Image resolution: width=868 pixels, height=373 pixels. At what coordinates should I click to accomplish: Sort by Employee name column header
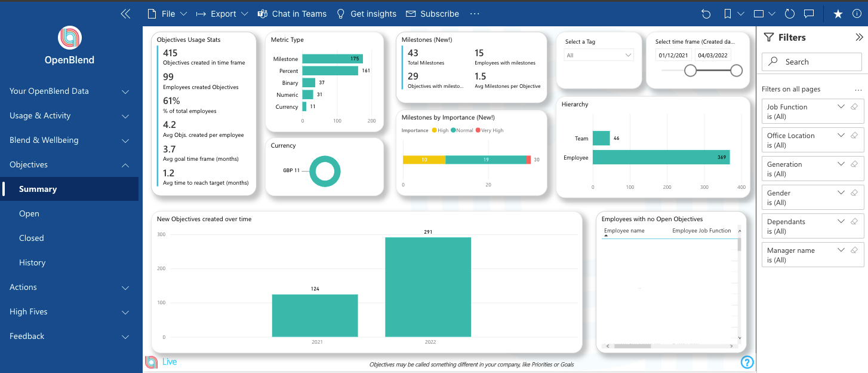pyautogui.click(x=624, y=231)
